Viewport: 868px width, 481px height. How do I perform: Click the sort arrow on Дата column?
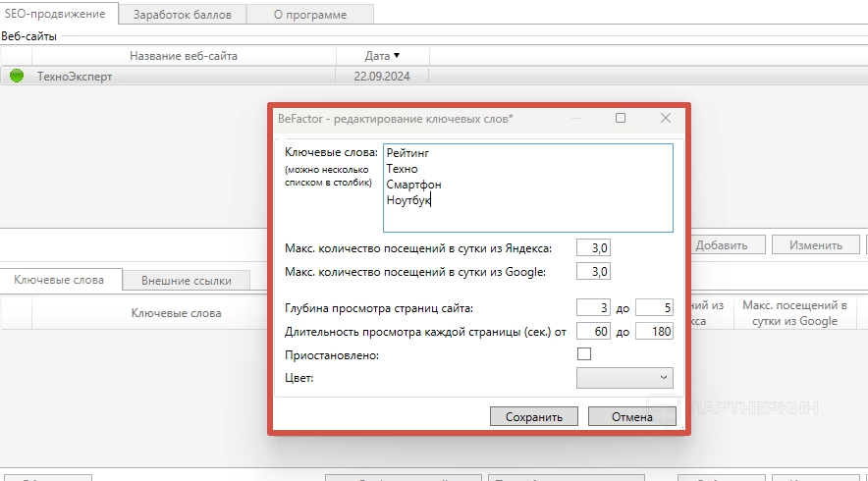click(397, 56)
